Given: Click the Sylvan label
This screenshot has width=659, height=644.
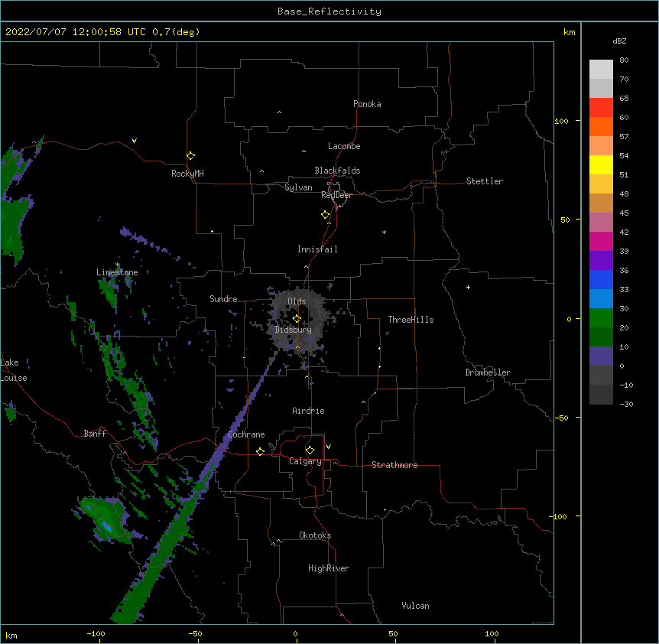Looking at the screenshot, I should (x=298, y=187).
